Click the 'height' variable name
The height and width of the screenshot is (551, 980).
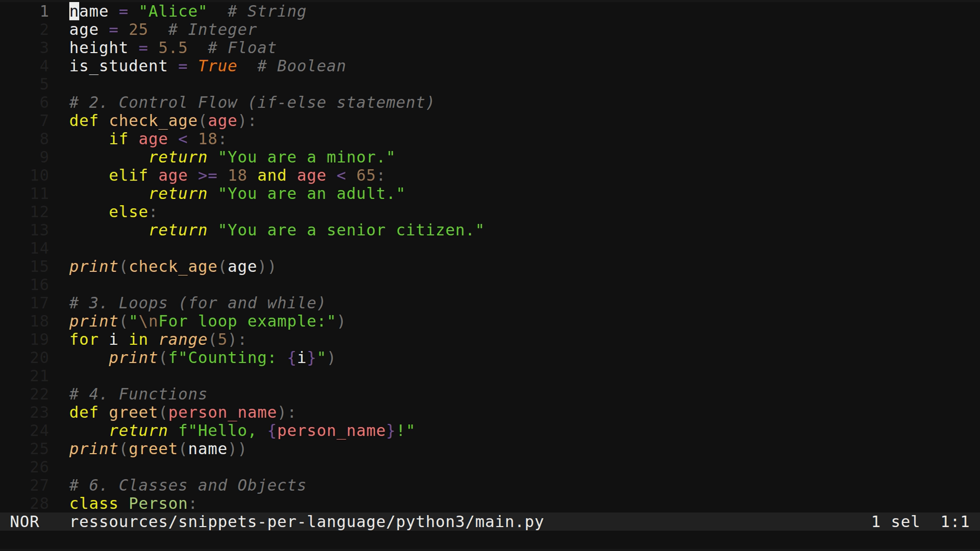99,48
